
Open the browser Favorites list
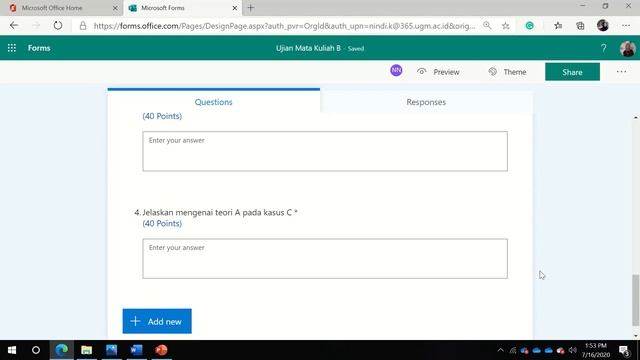pyautogui.click(x=558, y=26)
